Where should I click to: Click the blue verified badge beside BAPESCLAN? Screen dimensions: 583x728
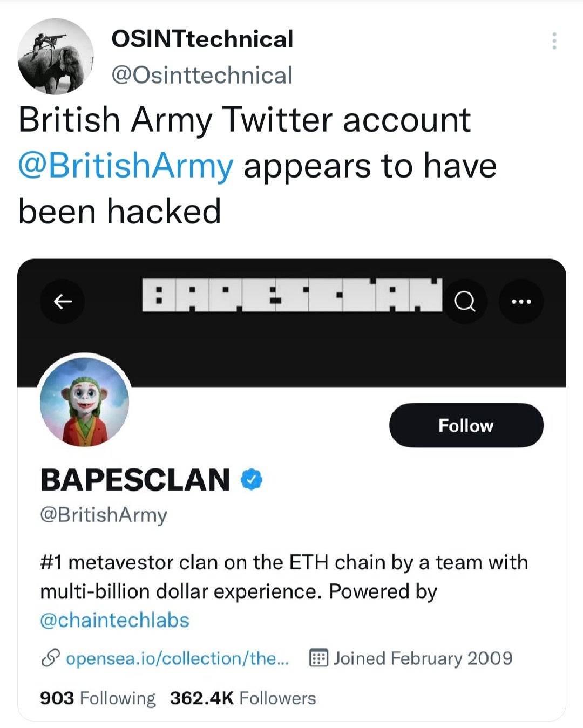252,479
